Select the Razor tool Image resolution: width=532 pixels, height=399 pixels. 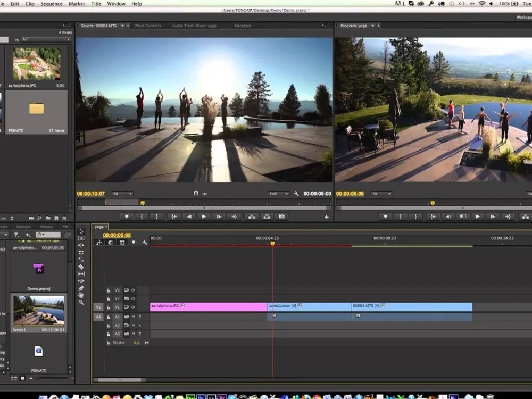click(81, 267)
